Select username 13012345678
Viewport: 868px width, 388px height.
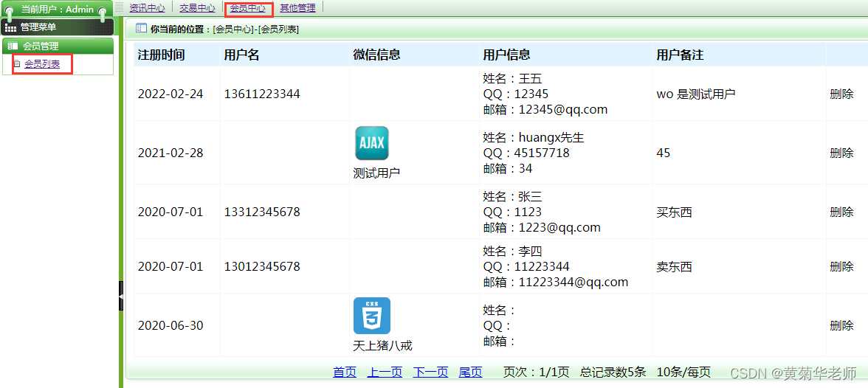[x=262, y=267]
